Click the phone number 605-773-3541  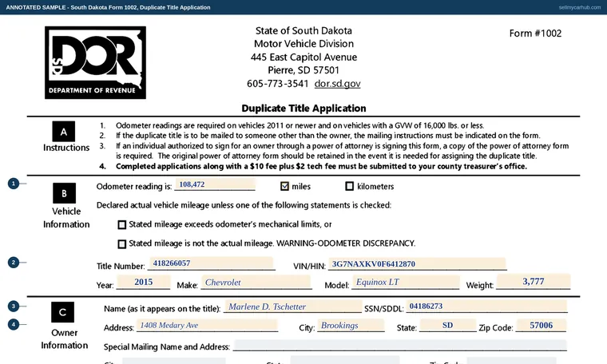278,84
